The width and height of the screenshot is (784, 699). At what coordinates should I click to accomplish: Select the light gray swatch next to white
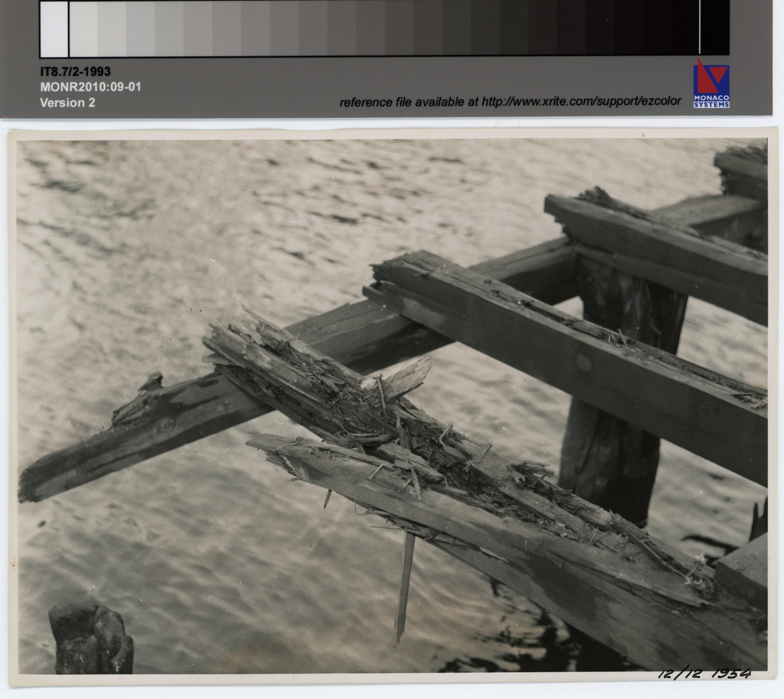83,29
